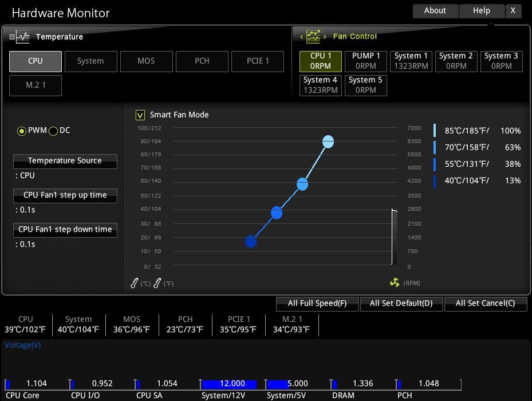Click the fan RPM icon below graph

click(x=395, y=282)
